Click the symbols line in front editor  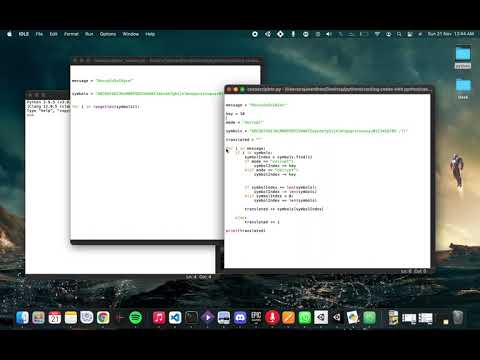[317, 131]
